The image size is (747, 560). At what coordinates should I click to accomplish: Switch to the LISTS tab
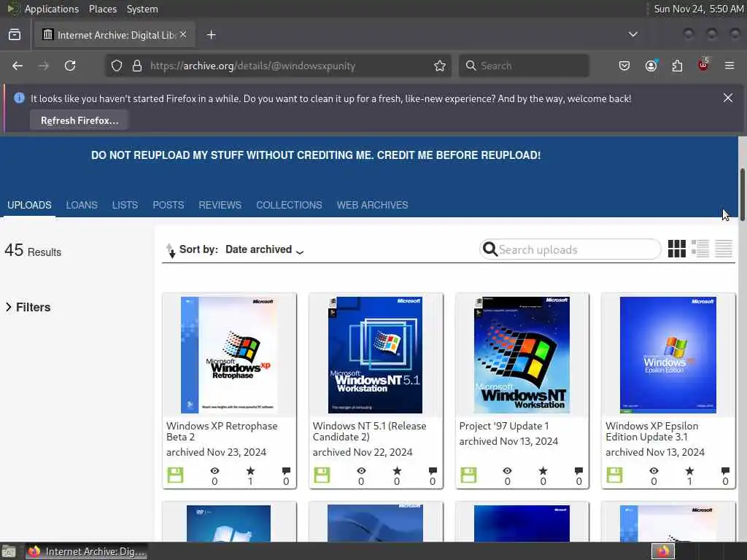[x=125, y=205]
